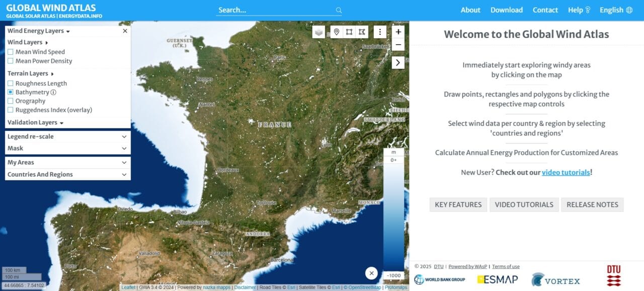The image size is (644, 291).
Task: Zoom out on the map
Action: [398, 45]
